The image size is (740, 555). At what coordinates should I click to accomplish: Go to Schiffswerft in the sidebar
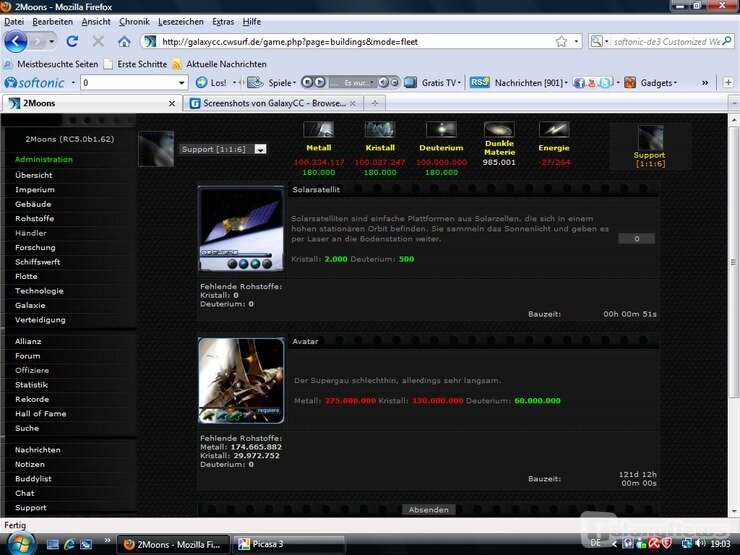(x=38, y=262)
